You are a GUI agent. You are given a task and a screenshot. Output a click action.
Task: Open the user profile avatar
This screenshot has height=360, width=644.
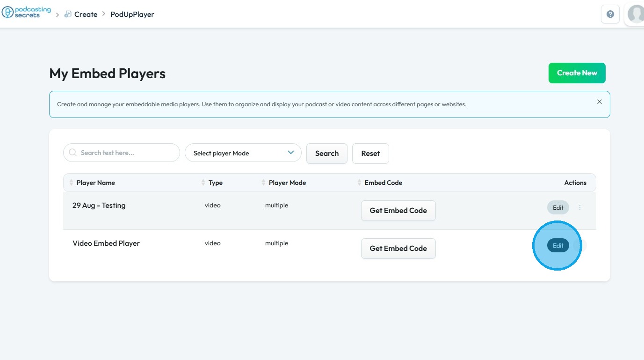coord(636,14)
